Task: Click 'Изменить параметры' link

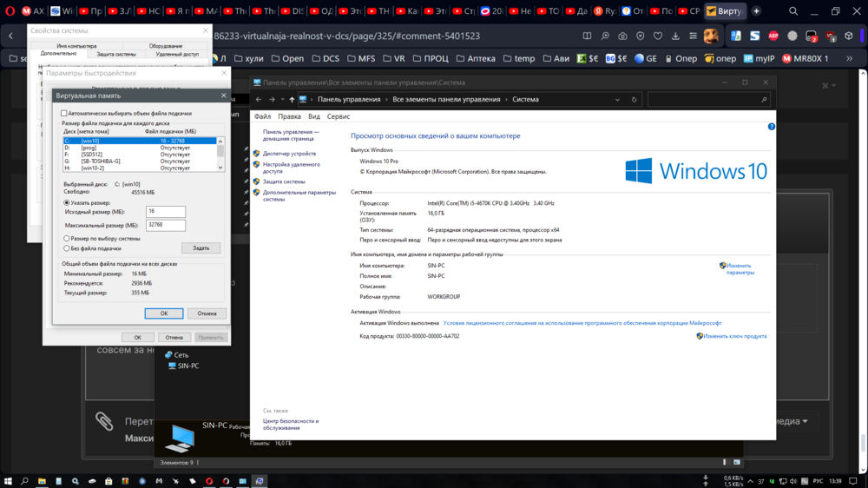Action: pyautogui.click(x=740, y=269)
